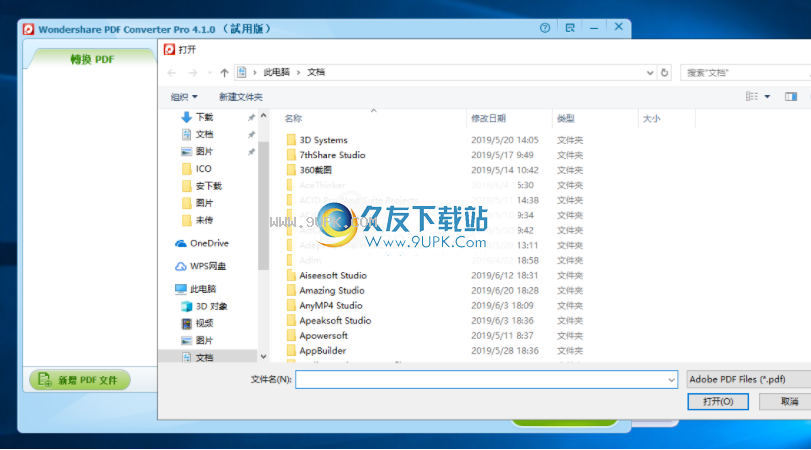811x450 pixels.
Task: Select the Apowersoft folder
Action: pos(323,336)
